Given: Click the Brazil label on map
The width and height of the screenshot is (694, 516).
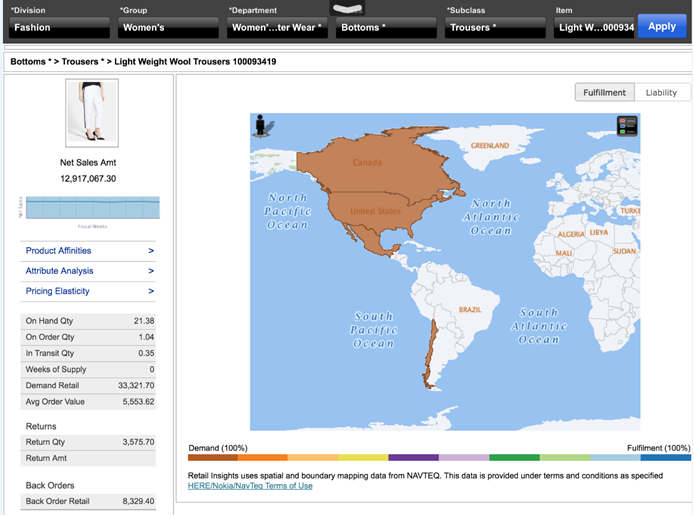Looking at the screenshot, I should click(x=470, y=310).
